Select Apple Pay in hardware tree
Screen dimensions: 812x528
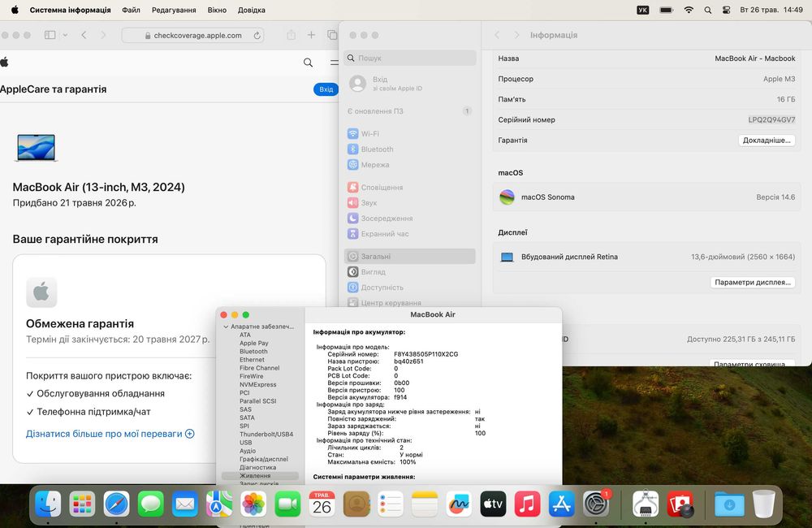click(253, 343)
